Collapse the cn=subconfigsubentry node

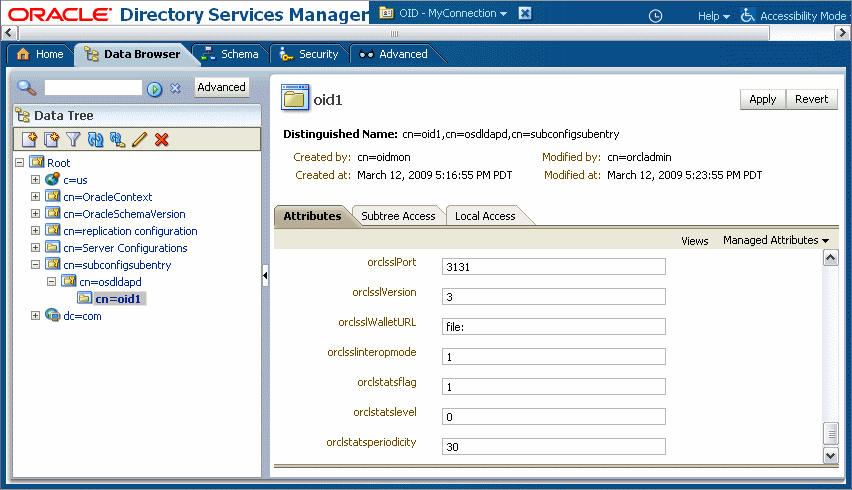pyautogui.click(x=35, y=265)
